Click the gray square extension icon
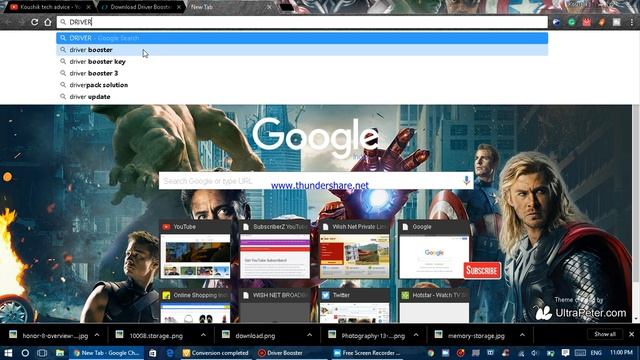The width and height of the screenshot is (640, 360). pos(616,22)
